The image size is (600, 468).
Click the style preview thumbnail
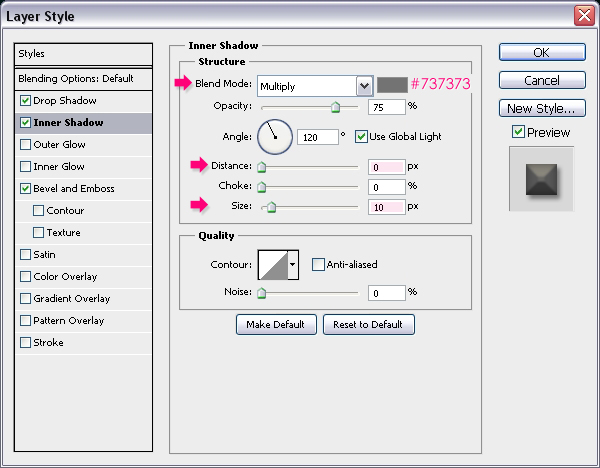click(541, 178)
